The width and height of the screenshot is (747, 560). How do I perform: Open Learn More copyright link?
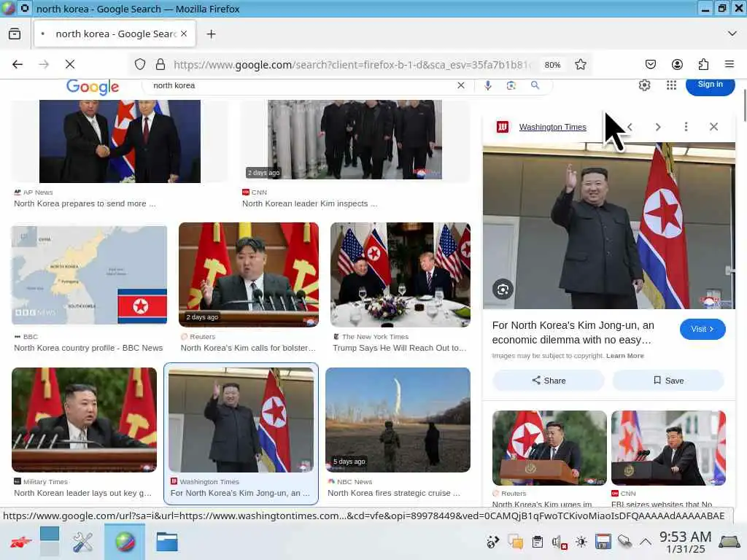point(624,356)
